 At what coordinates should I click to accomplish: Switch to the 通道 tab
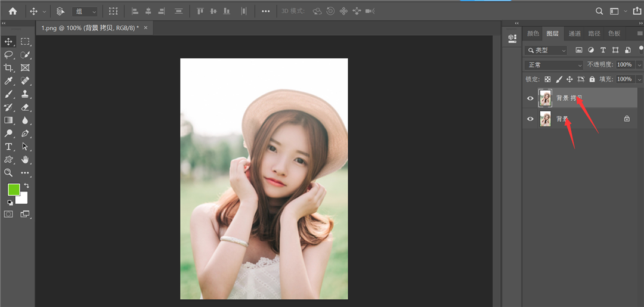574,34
